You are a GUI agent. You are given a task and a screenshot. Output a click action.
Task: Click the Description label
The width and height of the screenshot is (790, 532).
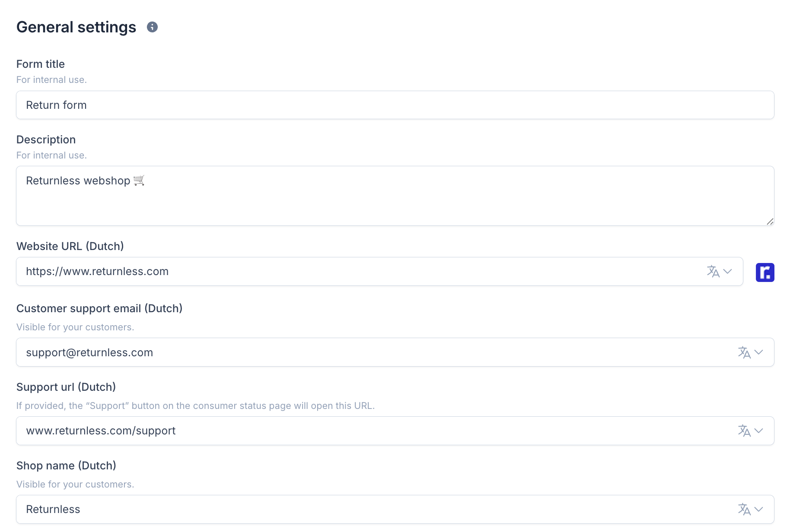[x=46, y=139]
